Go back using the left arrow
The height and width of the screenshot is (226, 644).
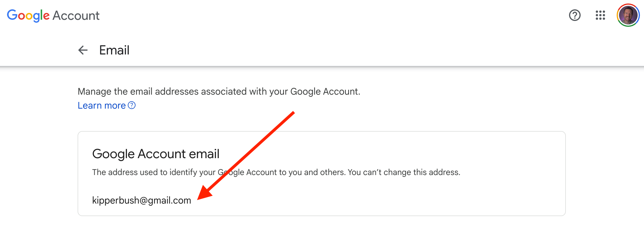[83, 50]
